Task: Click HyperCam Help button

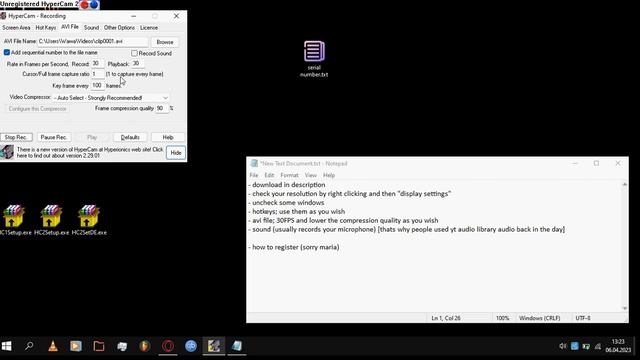Action: click(168, 137)
